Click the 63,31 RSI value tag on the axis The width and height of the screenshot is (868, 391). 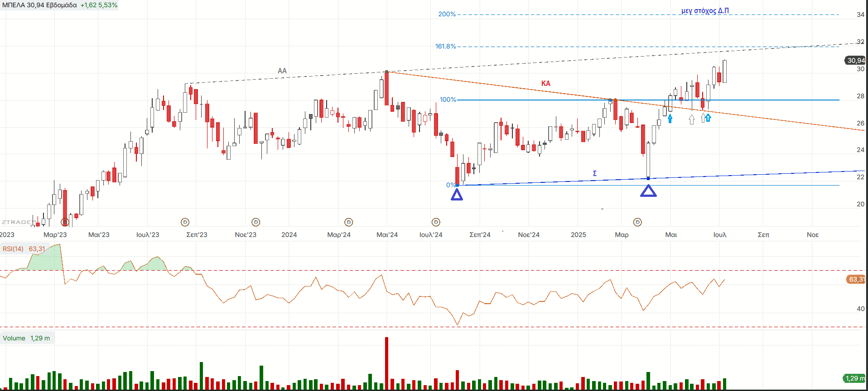tap(856, 279)
